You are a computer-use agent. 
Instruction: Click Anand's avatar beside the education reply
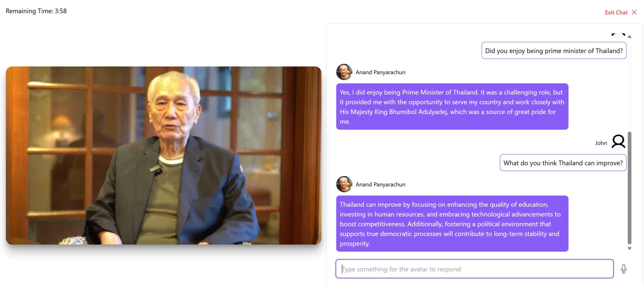[344, 184]
